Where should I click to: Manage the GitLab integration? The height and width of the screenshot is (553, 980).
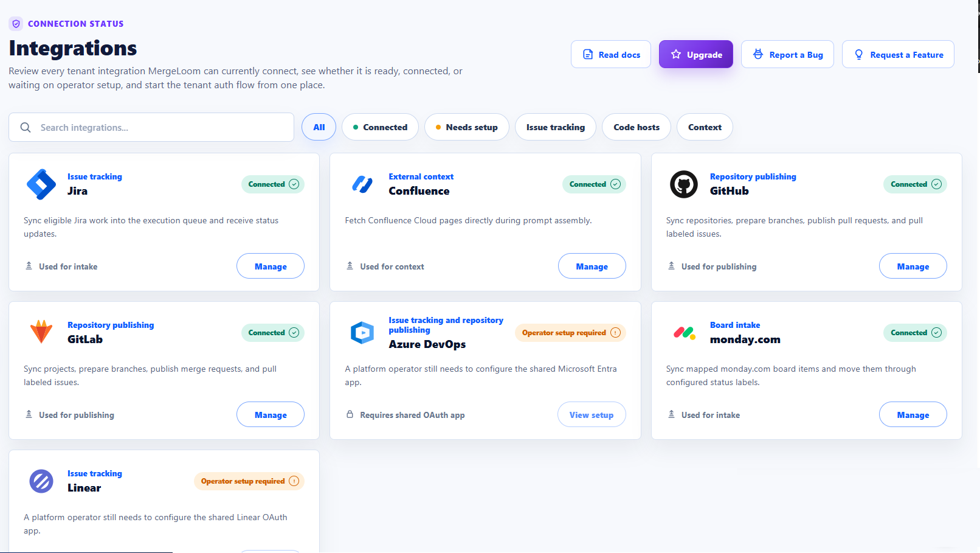[x=271, y=414]
